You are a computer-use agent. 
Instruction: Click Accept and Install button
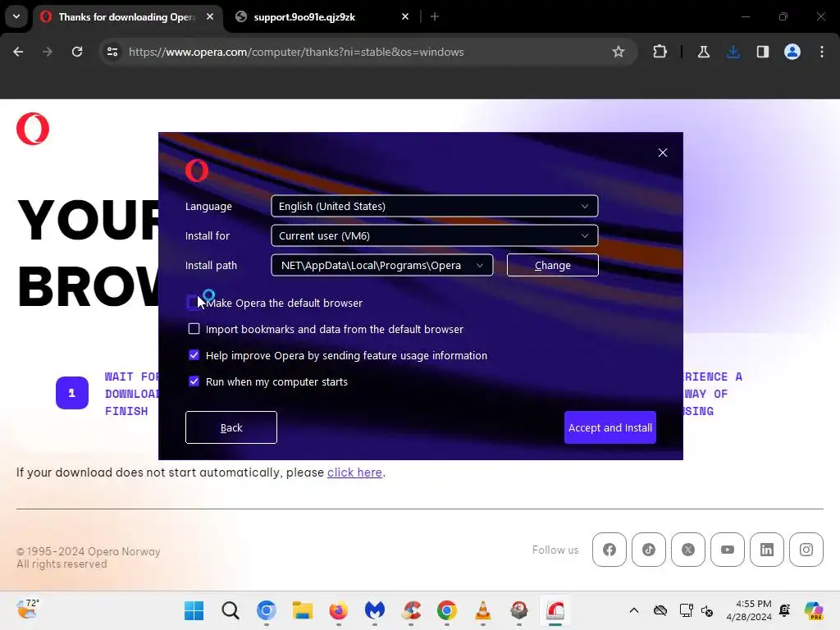tap(609, 427)
